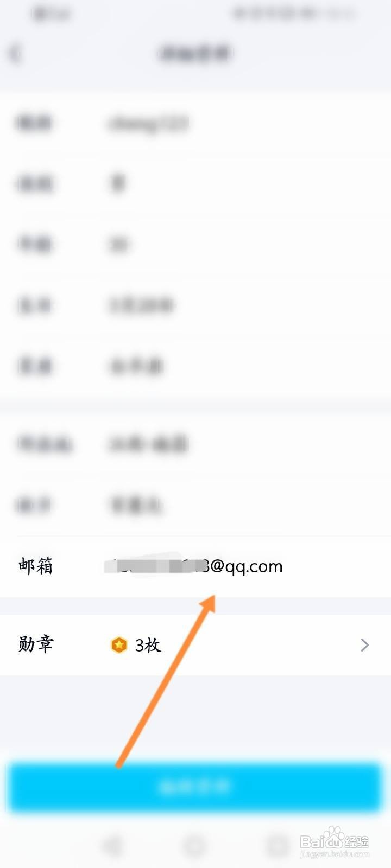The image size is (391, 868).
Task: Tap the Android back navigation button
Action: click(112, 845)
